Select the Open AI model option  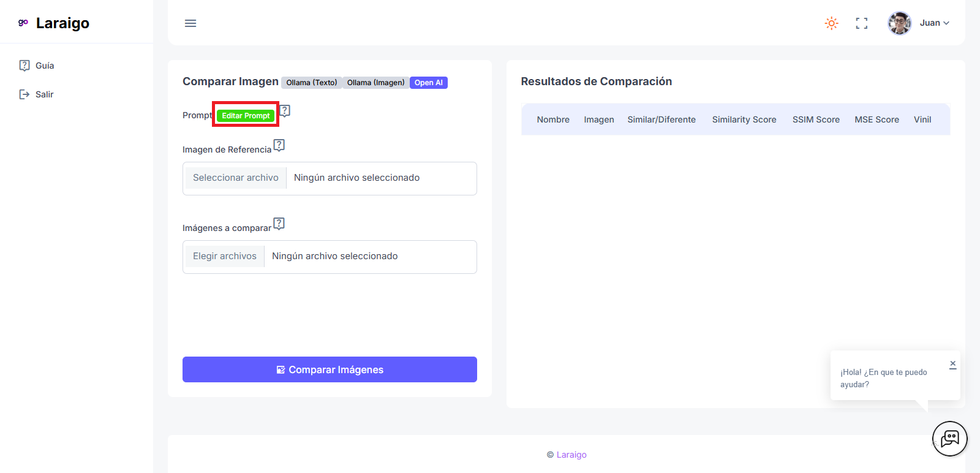[x=428, y=83]
